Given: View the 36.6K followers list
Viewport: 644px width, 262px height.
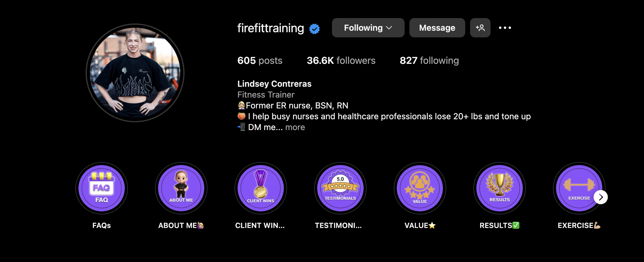Looking at the screenshot, I should point(341,61).
